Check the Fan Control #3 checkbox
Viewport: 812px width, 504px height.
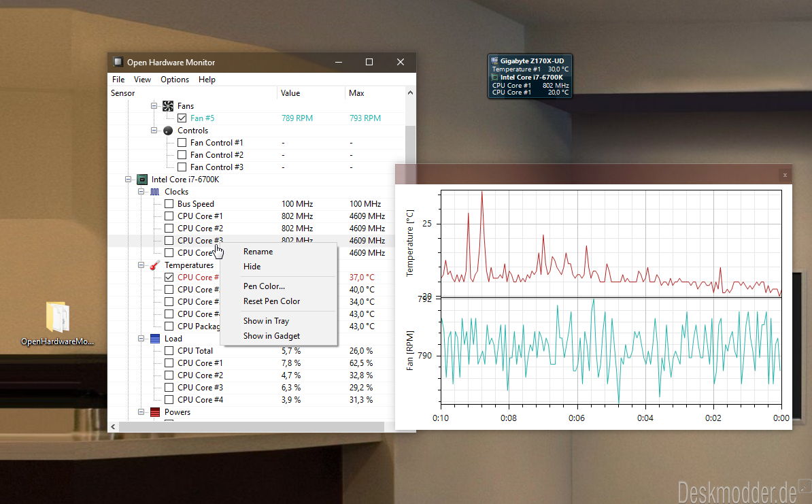tap(182, 167)
